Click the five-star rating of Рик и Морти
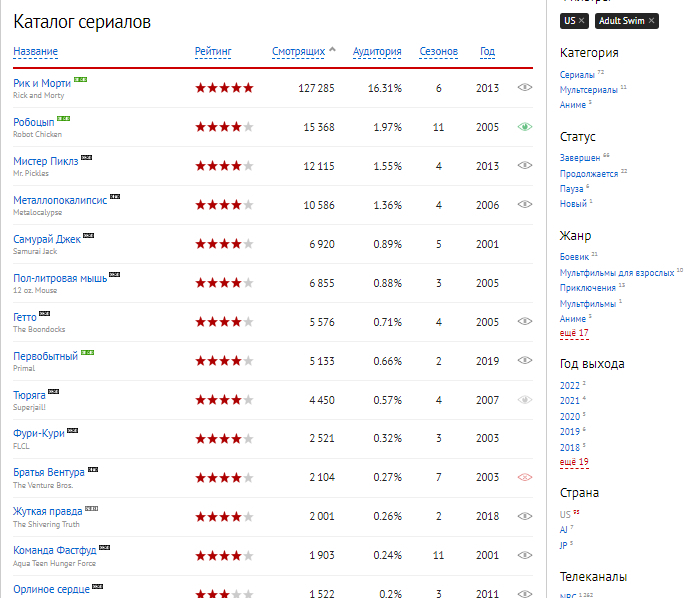693x598 pixels. [x=225, y=88]
